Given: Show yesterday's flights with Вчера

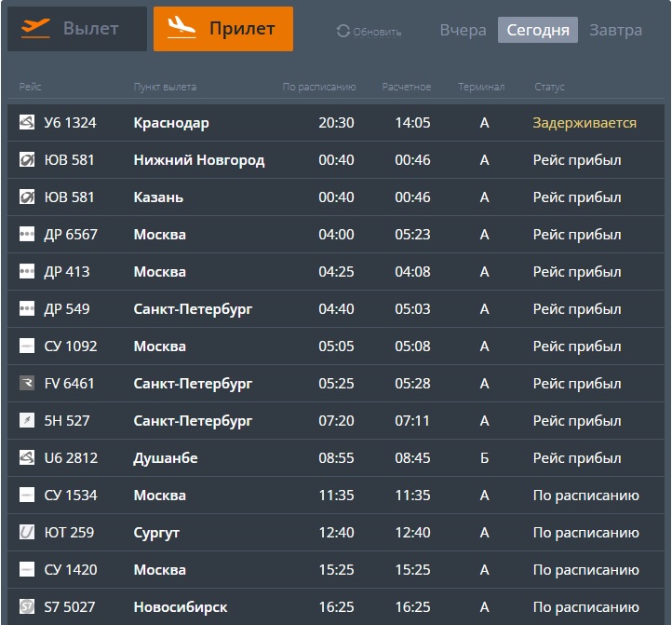Looking at the screenshot, I should tap(463, 30).
